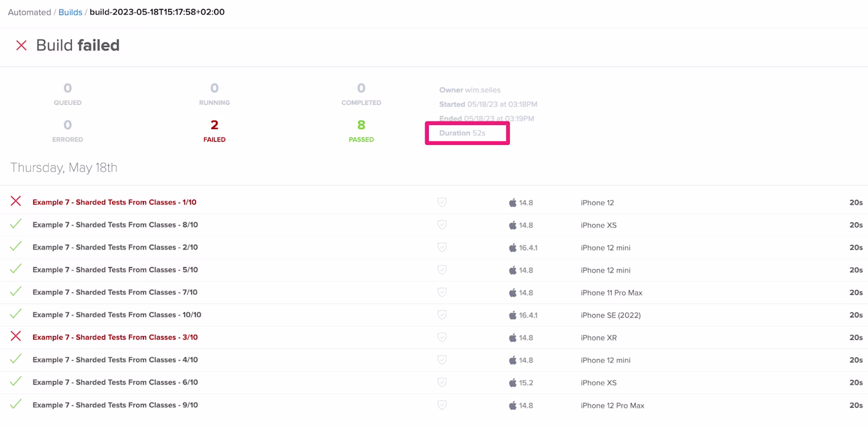The height and width of the screenshot is (427, 868).
Task: Click Apple icon in iPhone 11 Pro Max row
Action: coord(513,293)
